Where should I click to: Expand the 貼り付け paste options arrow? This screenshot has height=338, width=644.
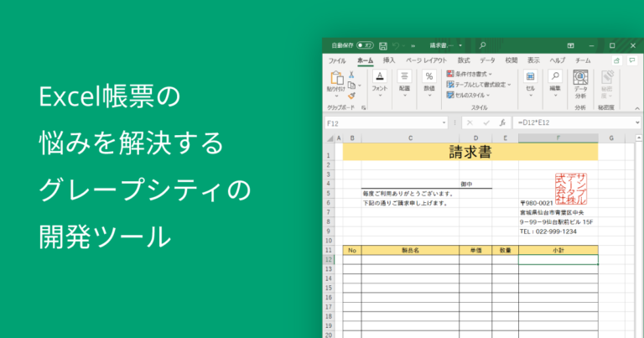[336, 96]
